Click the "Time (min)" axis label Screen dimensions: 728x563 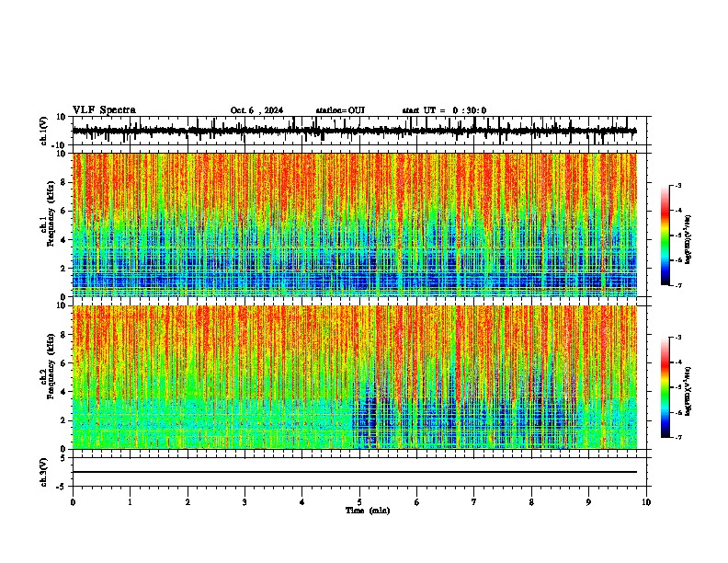tap(368, 511)
